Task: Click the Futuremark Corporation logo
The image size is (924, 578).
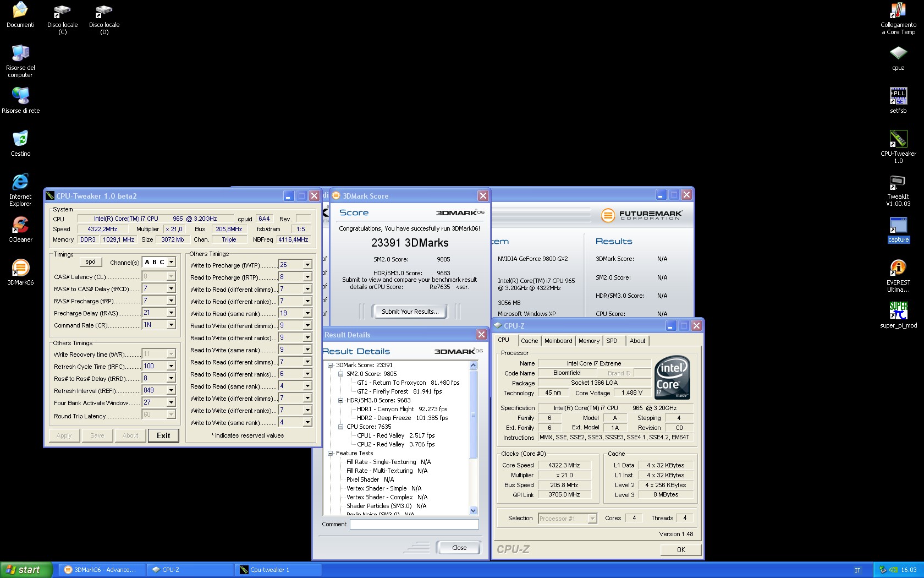Action: pyautogui.click(x=641, y=215)
